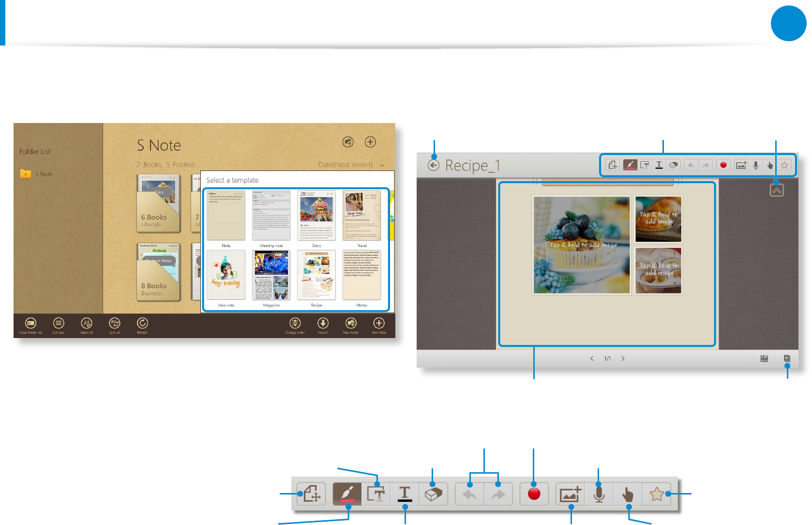Click the microphone icon in the enlarged toolbar
This screenshot has width=812, height=525.
pyautogui.click(x=599, y=494)
